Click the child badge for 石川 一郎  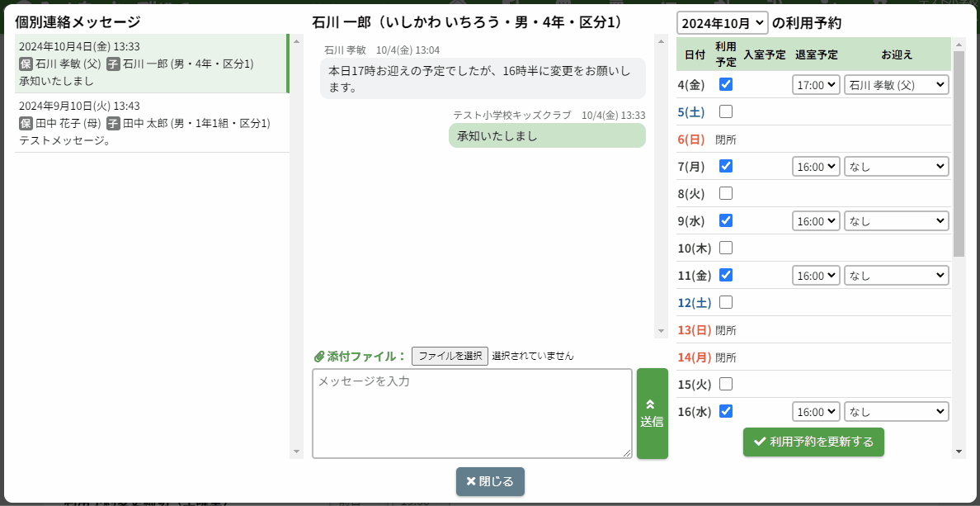point(113,64)
